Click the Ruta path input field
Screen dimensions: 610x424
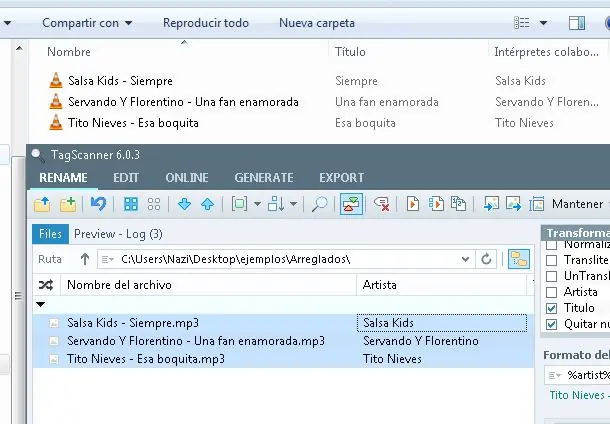pos(286,259)
